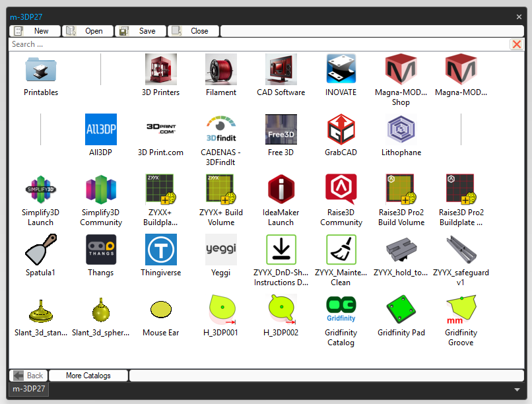The image size is (532, 404).
Task: Select the ZYYX_Mainte Clean broom icon
Action: (341, 250)
